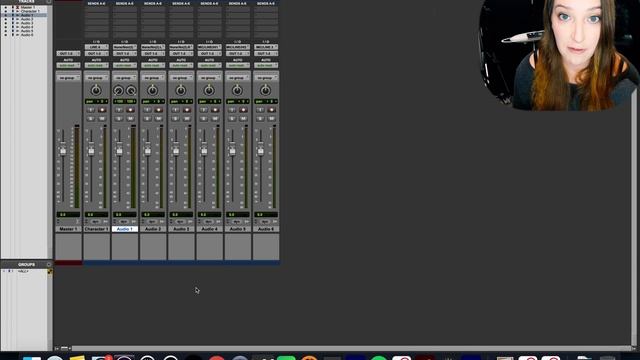The height and width of the screenshot is (360, 640).
Task: Click Audio 1 right pan knob
Action: pyautogui.click(x=131, y=90)
